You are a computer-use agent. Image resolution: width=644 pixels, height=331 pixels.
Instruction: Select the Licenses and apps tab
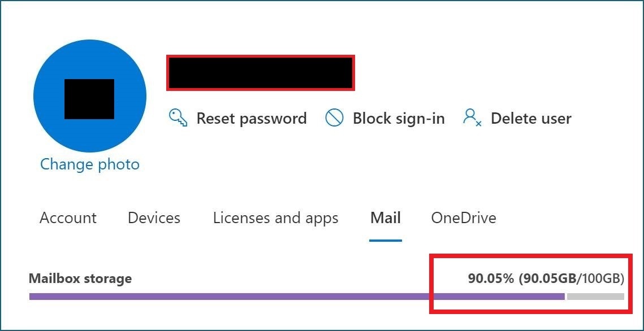click(276, 217)
